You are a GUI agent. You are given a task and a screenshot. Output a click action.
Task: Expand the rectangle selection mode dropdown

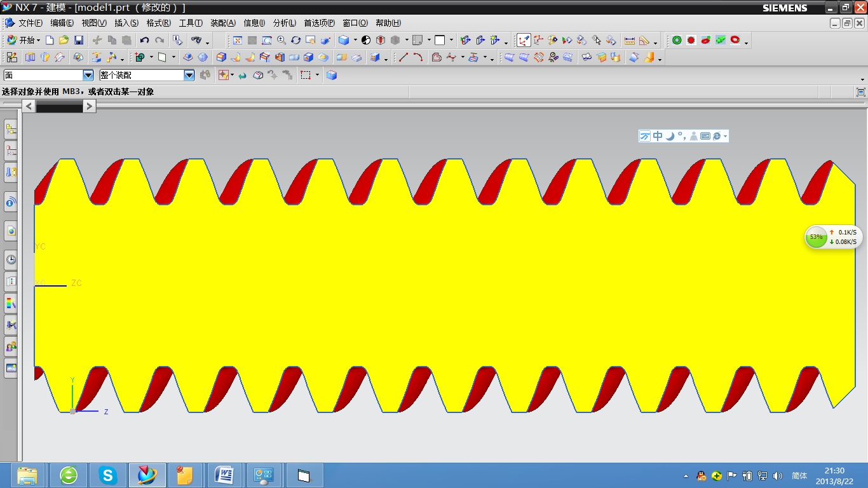click(x=317, y=75)
